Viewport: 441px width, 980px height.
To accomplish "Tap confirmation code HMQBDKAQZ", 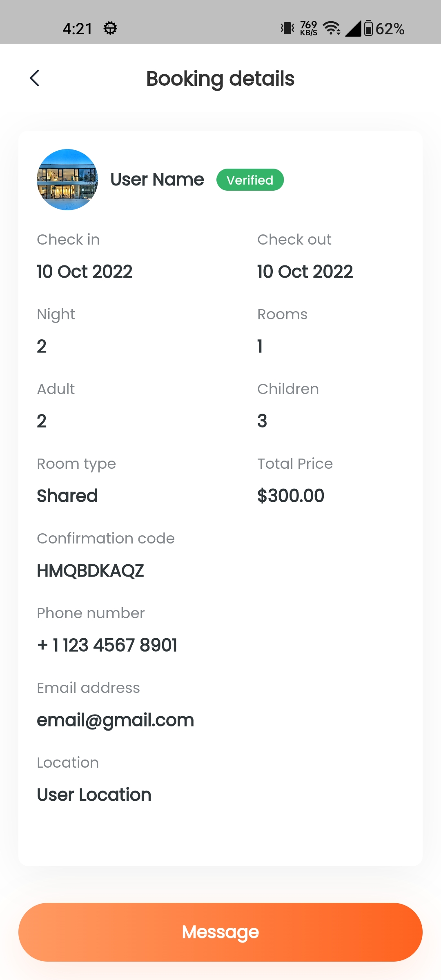I will point(90,571).
